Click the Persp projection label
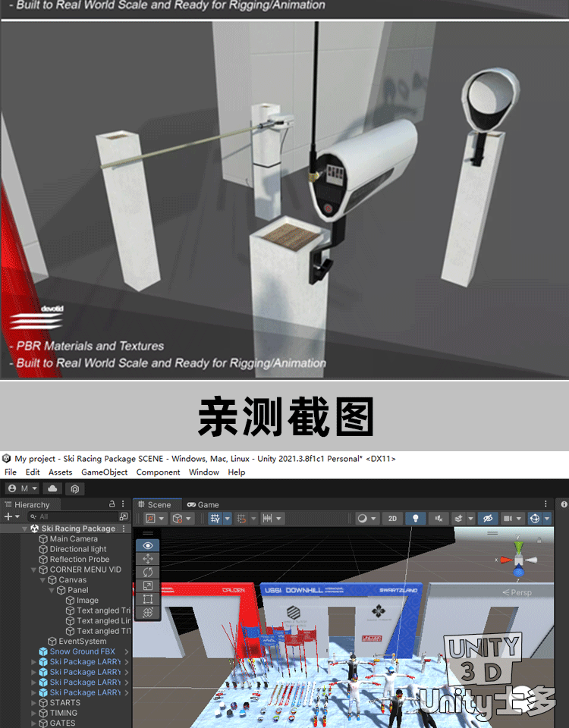The height and width of the screenshot is (728, 569). (x=517, y=593)
